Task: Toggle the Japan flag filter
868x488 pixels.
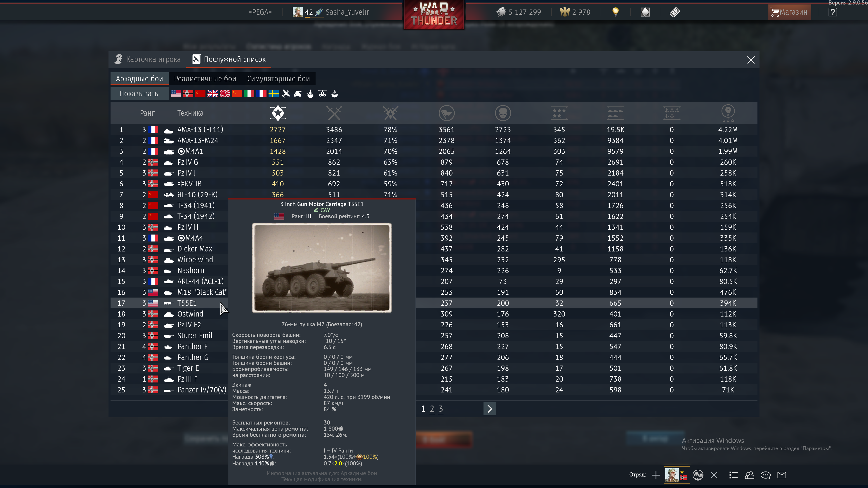Action: 224,94
